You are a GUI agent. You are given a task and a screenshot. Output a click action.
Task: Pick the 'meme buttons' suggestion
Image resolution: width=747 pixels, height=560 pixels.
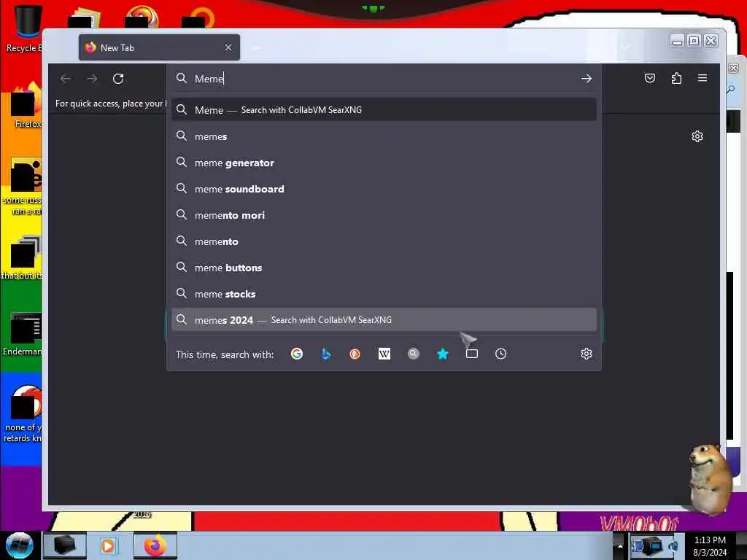click(384, 268)
